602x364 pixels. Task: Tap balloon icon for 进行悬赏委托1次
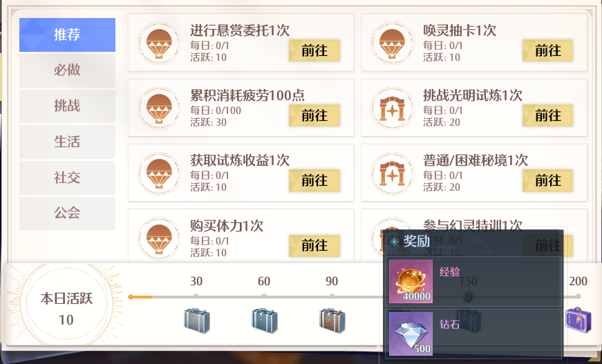pos(159,43)
